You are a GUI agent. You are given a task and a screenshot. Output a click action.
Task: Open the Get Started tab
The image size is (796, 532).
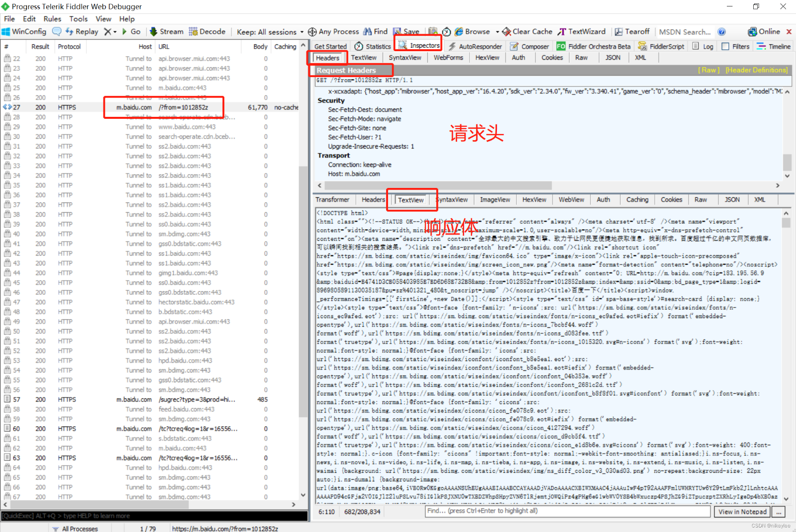pyautogui.click(x=330, y=46)
